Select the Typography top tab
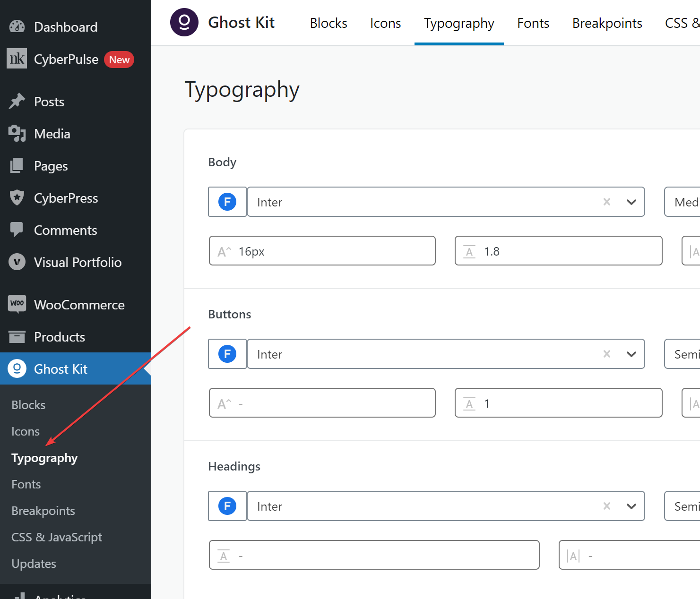This screenshot has width=700, height=599. tap(459, 23)
